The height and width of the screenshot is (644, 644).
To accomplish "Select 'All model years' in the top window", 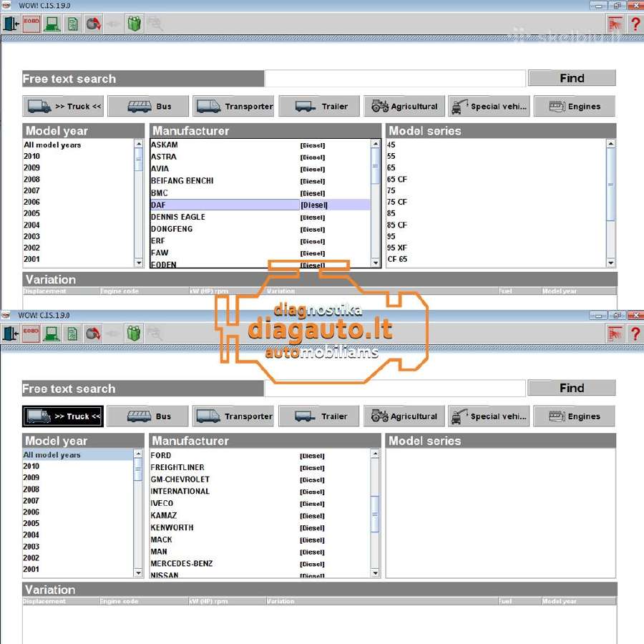I will tap(79, 145).
